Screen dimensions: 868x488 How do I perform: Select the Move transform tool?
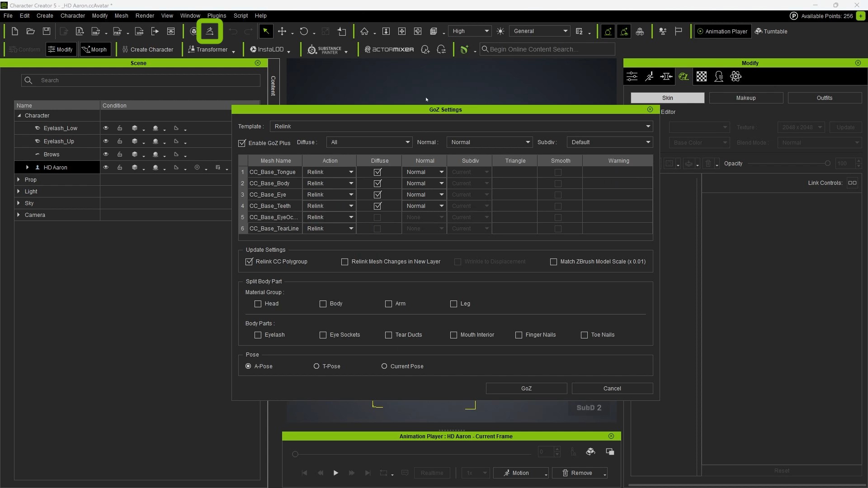click(282, 31)
